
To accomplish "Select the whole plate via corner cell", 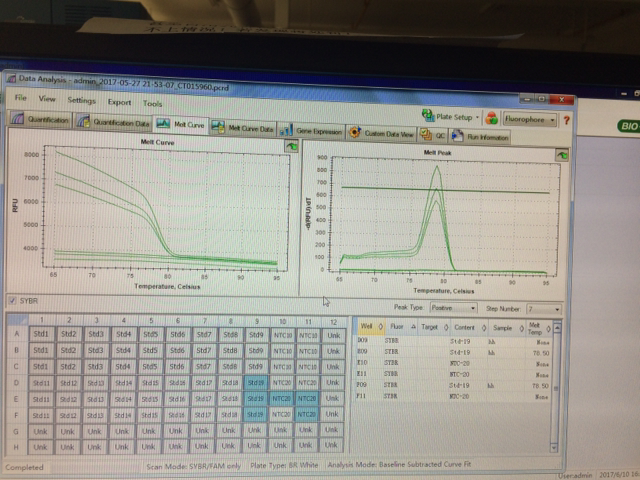I will click(x=17, y=320).
